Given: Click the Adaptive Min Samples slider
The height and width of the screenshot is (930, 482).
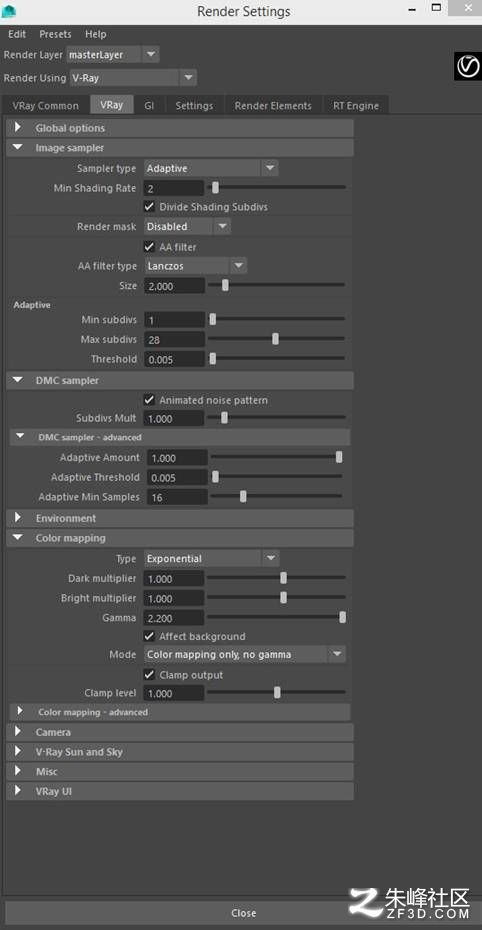Looking at the screenshot, I should click(x=277, y=496).
